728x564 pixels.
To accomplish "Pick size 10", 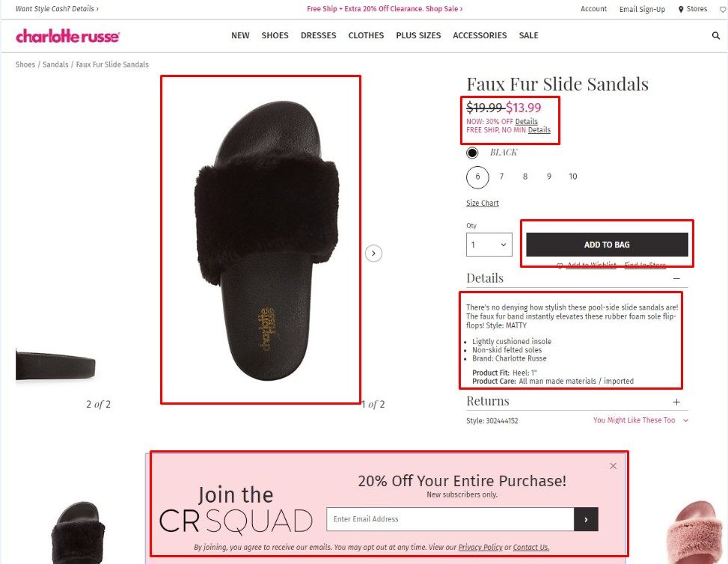I will click(x=573, y=177).
